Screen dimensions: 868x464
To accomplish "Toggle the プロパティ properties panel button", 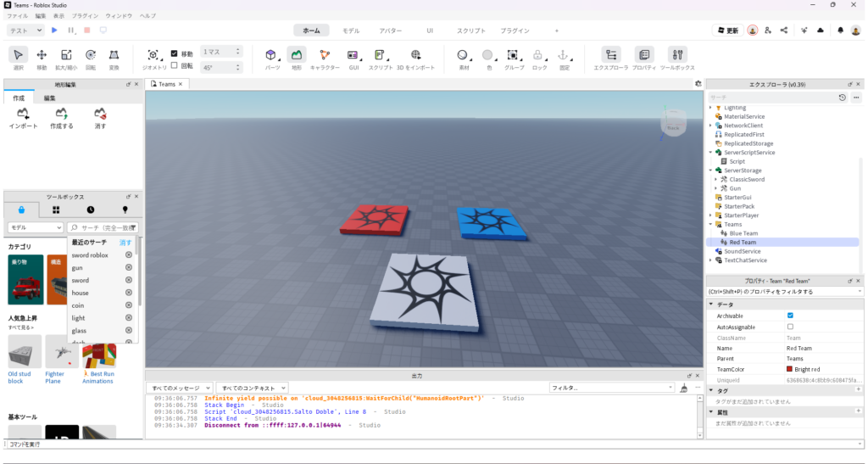I will [644, 55].
